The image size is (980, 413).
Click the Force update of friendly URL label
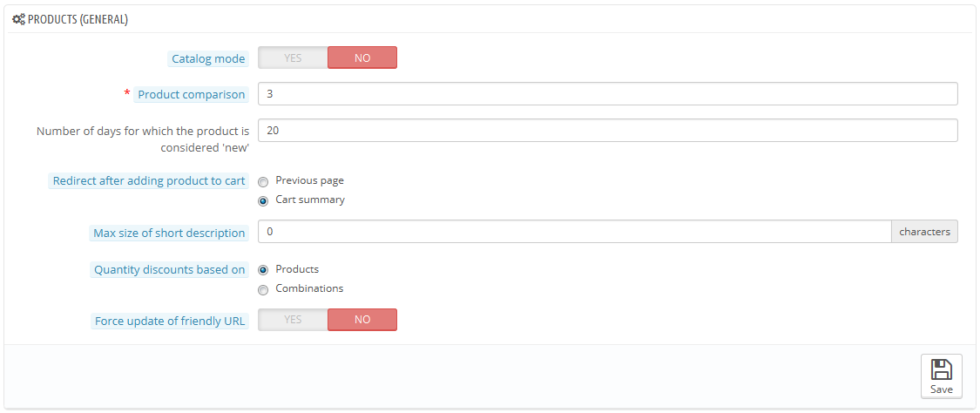coord(170,322)
